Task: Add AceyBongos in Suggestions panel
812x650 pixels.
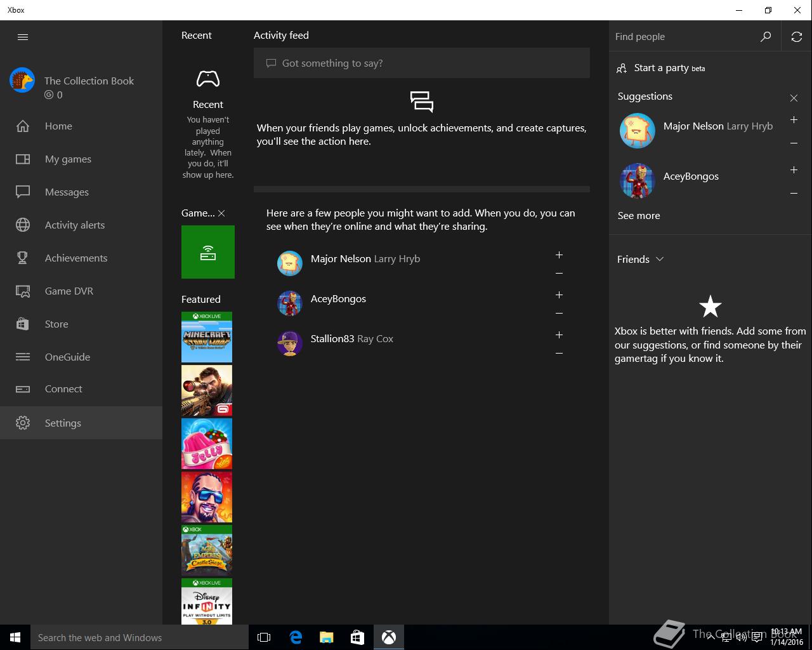Action: pyautogui.click(x=794, y=169)
